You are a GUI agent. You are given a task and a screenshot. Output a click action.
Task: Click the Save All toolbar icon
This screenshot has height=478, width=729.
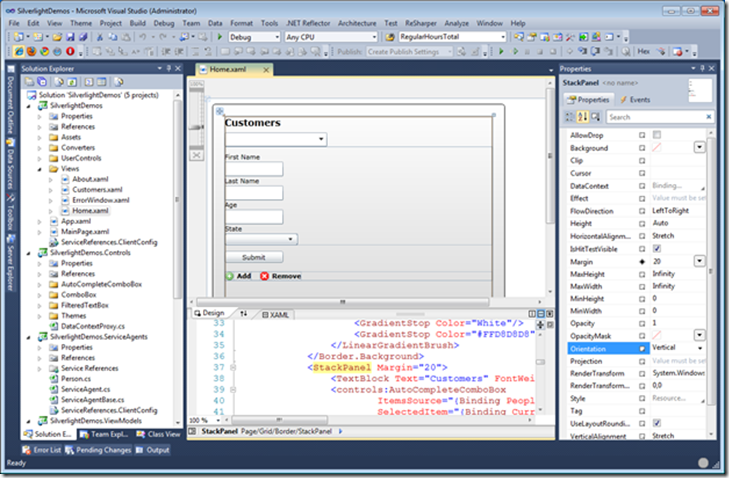point(83,37)
